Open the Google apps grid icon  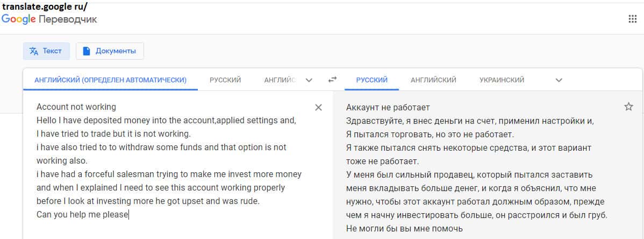[632, 19]
